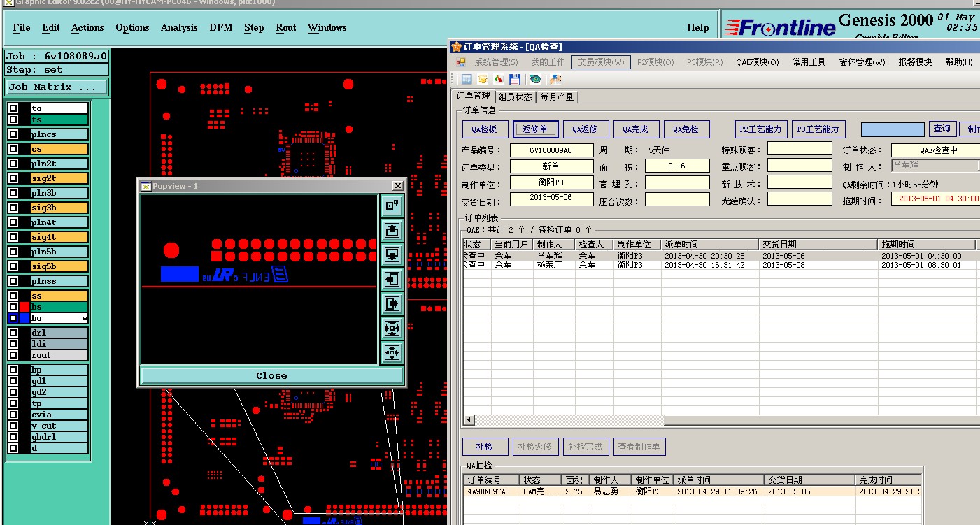
Task: Click the red-green chart toolbar icon
Action: 499,79
